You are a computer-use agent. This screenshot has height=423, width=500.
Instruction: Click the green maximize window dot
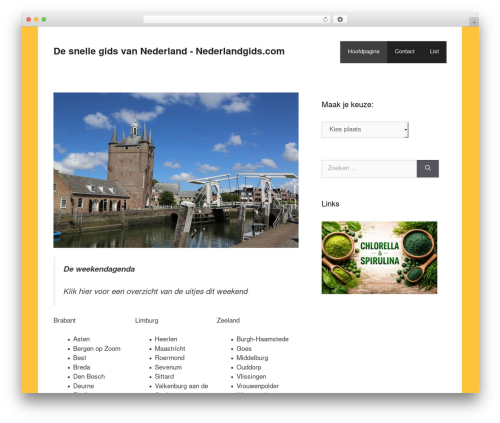tap(44, 19)
